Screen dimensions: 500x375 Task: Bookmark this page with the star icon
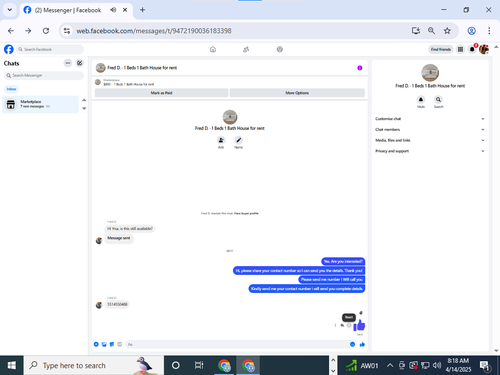pos(447,31)
